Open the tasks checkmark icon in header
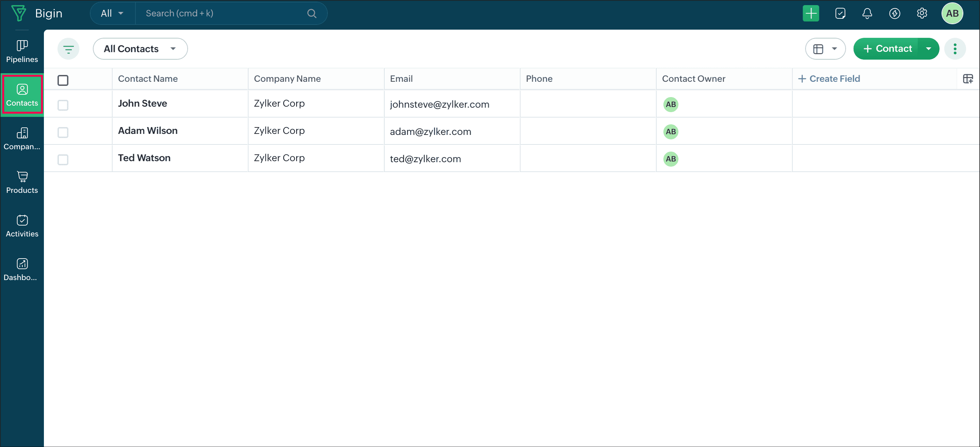980x447 pixels. pos(840,14)
